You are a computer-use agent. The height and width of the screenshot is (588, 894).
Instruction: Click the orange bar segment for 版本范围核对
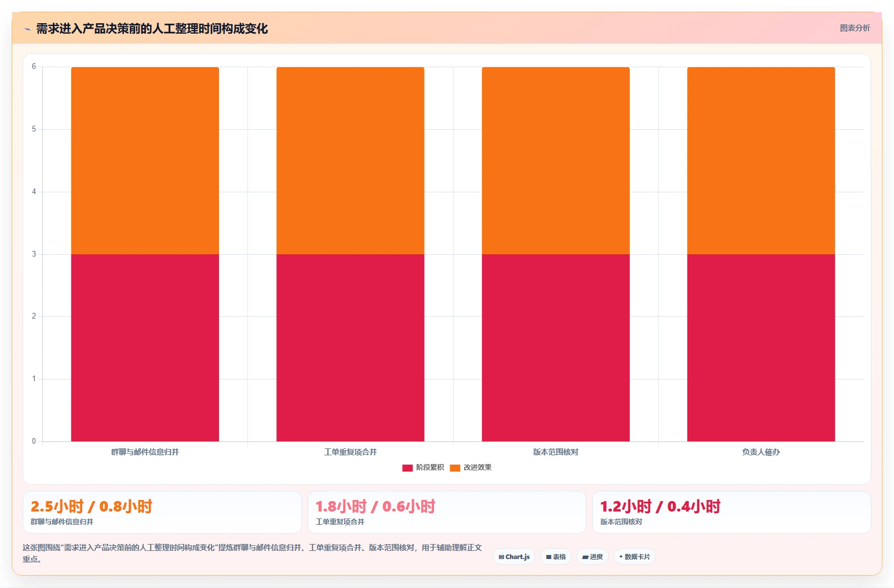556,160
